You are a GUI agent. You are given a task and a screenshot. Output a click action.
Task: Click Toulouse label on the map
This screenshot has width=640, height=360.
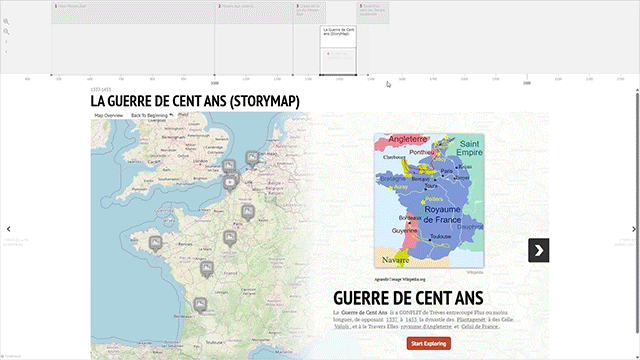click(214, 342)
